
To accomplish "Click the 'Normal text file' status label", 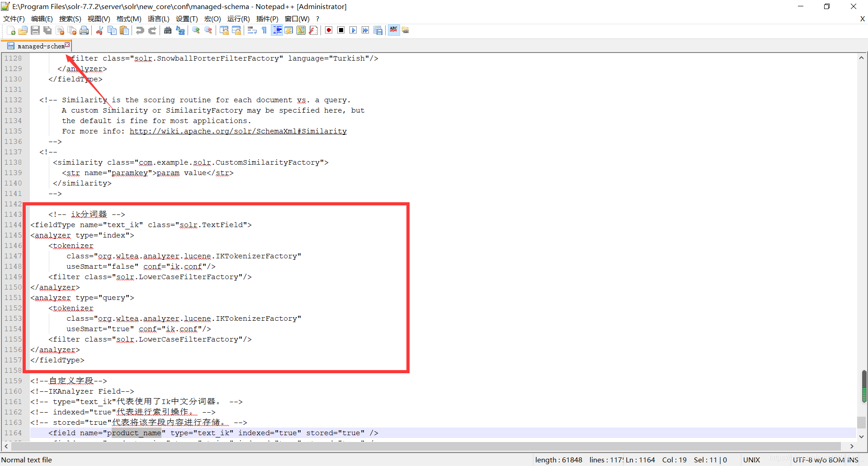I will tap(27, 460).
